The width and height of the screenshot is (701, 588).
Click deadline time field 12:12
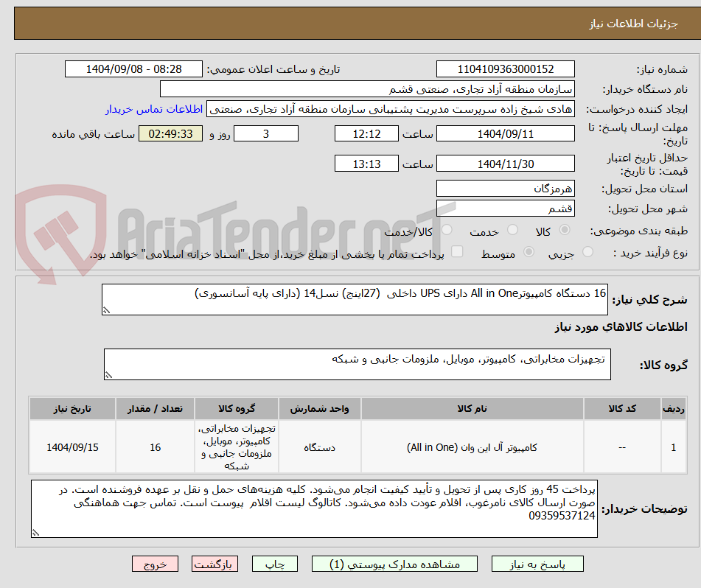pos(366,133)
